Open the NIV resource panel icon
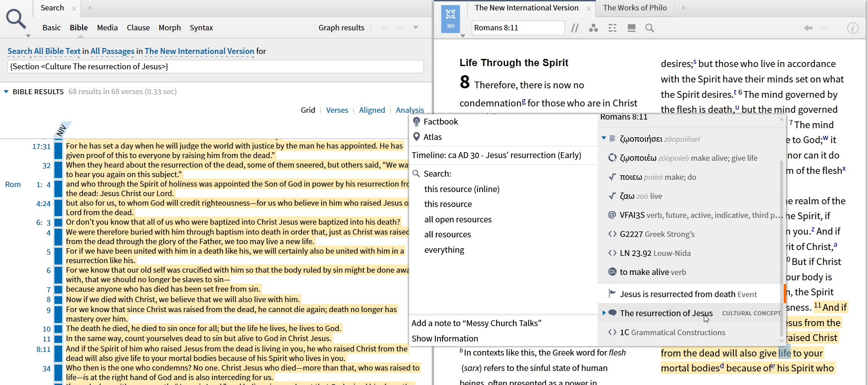This screenshot has width=868, height=385. coord(450,19)
